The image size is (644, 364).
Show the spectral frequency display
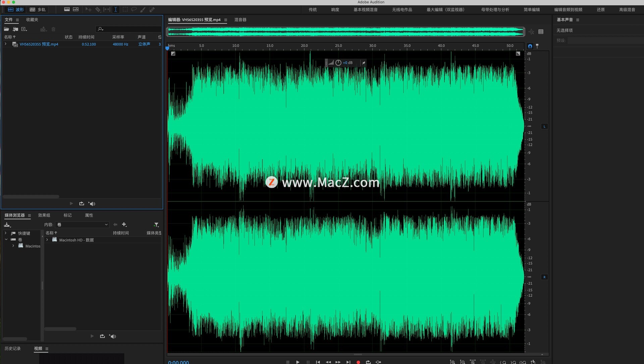coord(67,9)
